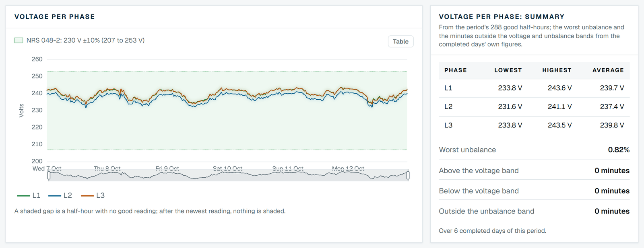Screen dimensions: 644x248
Task: Click the 'Mon 12 Oct' axis label
Action: (x=348, y=168)
